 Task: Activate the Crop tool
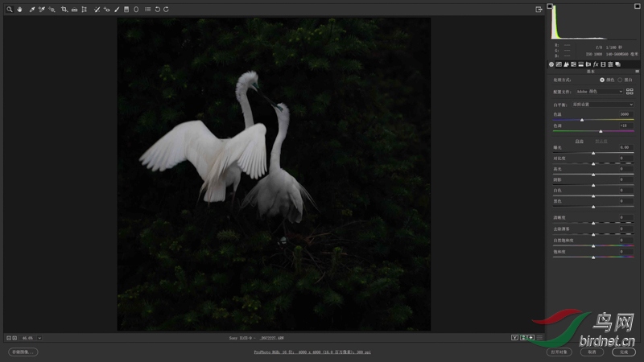[x=64, y=10]
